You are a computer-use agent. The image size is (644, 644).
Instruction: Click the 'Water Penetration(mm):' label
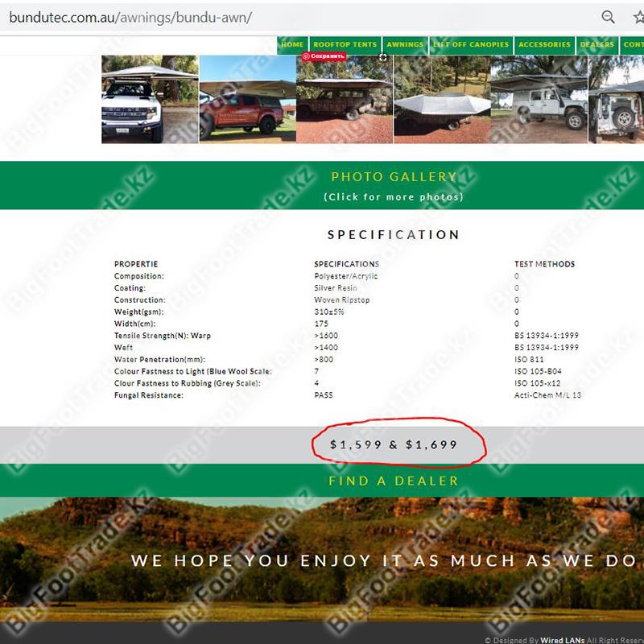click(159, 359)
